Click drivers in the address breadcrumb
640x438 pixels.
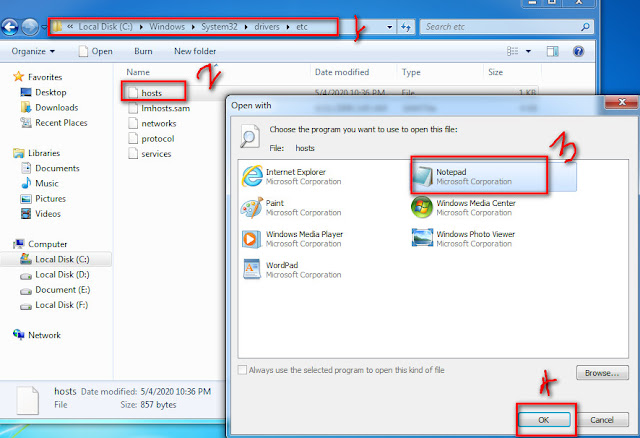267,27
